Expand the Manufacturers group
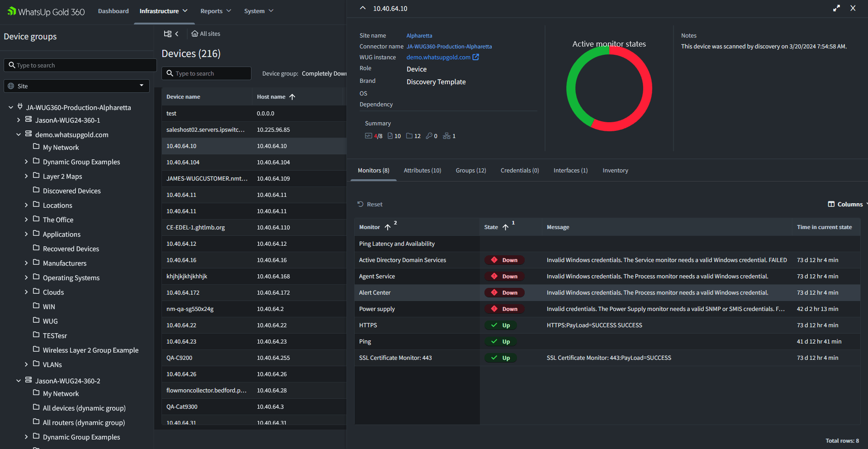Viewport: 868px width, 449px height. 26,263
